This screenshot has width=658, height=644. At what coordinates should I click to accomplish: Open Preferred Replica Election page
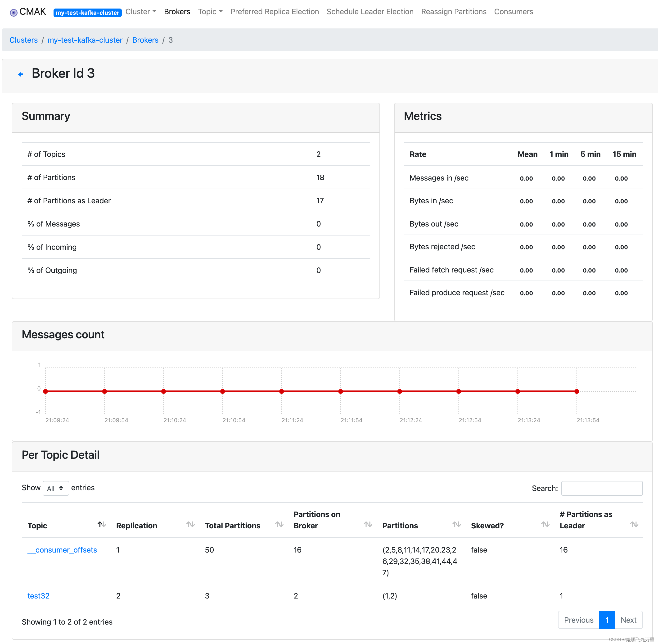275,12
